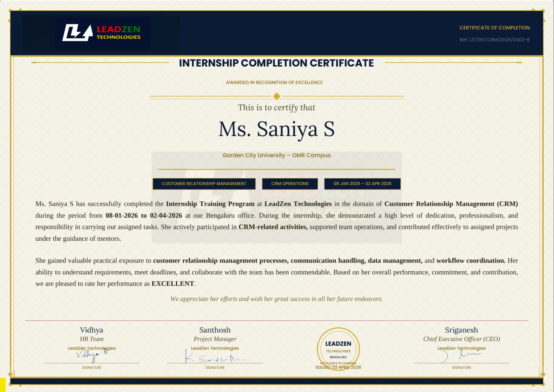554x392 pixels.
Task: Click "LeadZen Technologies" beneath Project Manager
Action: pos(215,348)
